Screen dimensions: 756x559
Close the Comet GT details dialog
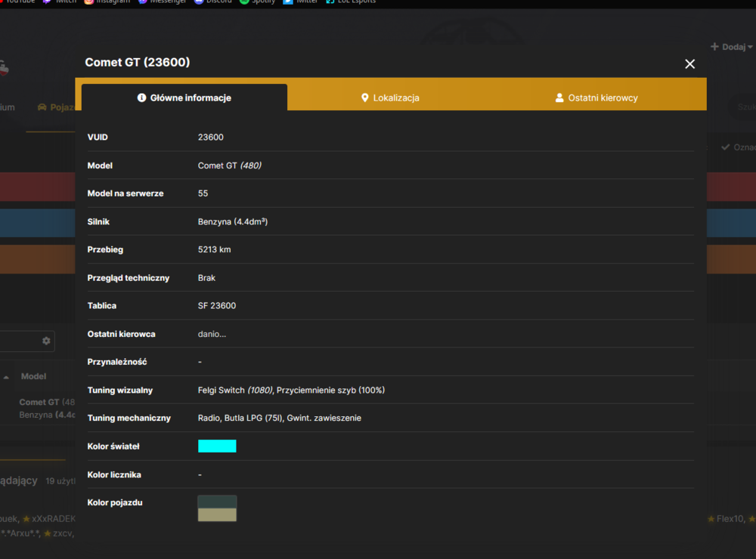(690, 63)
